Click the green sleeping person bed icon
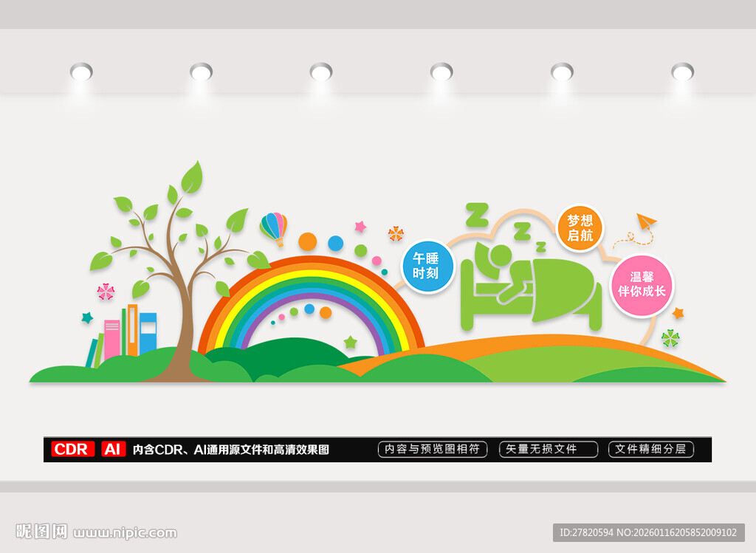This screenshot has width=756, height=553. point(532,286)
